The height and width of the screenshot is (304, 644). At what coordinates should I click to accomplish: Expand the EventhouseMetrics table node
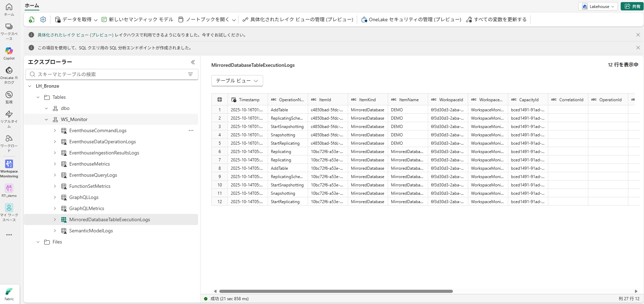(55, 164)
